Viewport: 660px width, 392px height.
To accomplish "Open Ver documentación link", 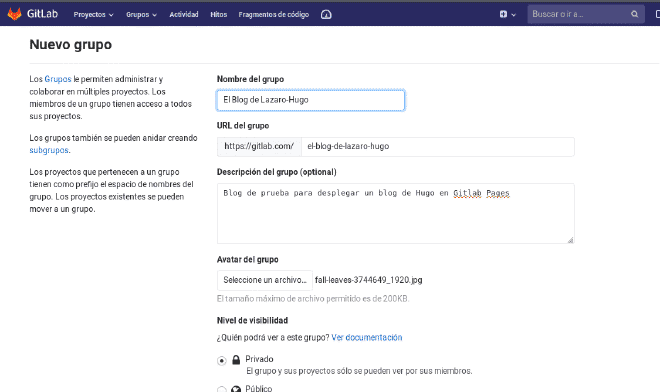I will click(367, 337).
